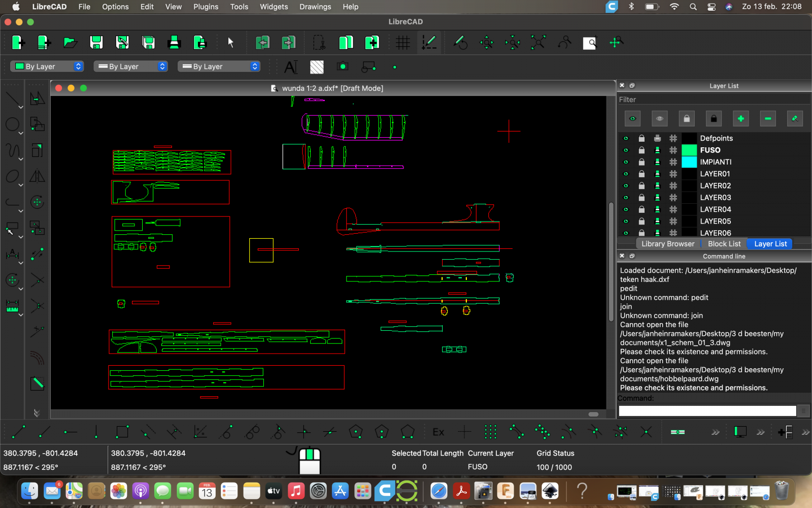Image resolution: width=812 pixels, height=508 pixels.
Task: Hide all layers eye button
Action: coord(659,119)
